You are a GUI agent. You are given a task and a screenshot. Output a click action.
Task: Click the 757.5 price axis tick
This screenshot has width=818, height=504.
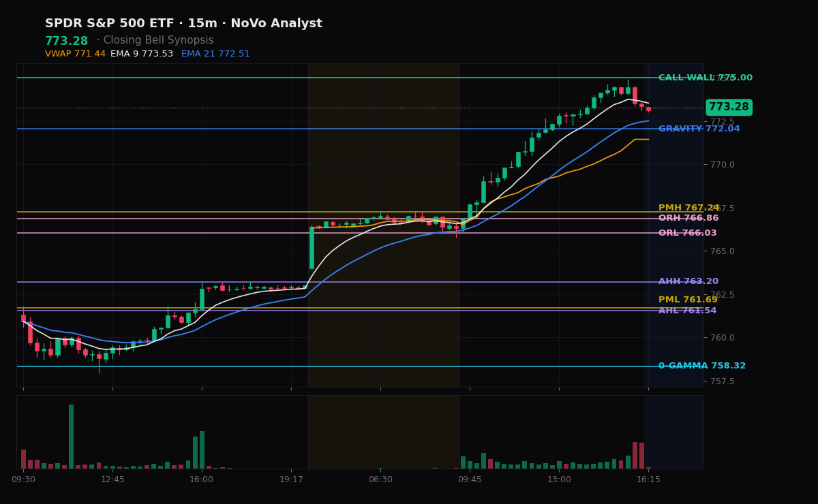[723, 381]
